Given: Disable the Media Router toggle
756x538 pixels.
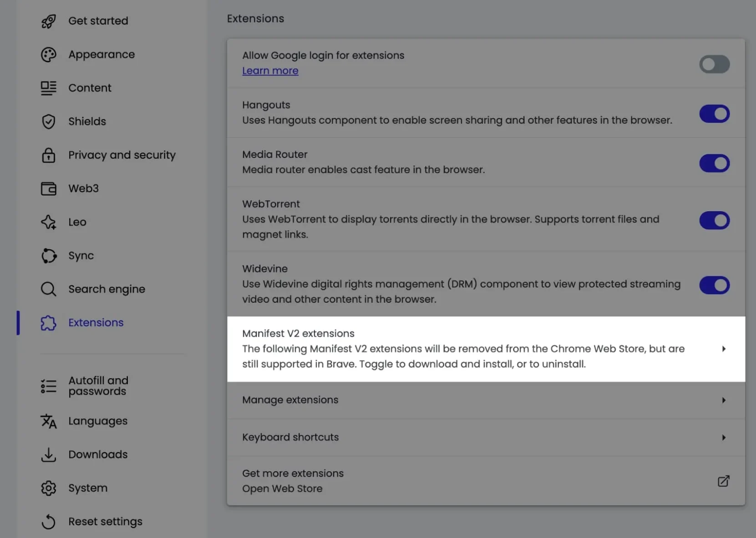Looking at the screenshot, I should [x=715, y=163].
